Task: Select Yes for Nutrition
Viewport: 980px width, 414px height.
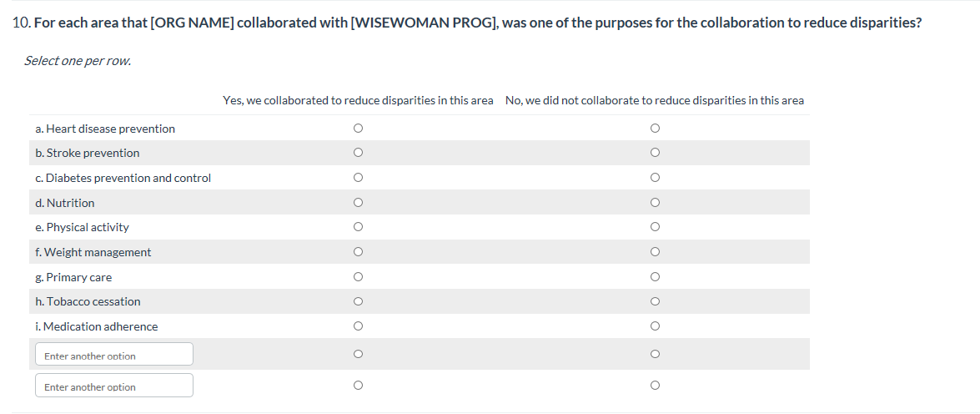Action: (x=358, y=203)
